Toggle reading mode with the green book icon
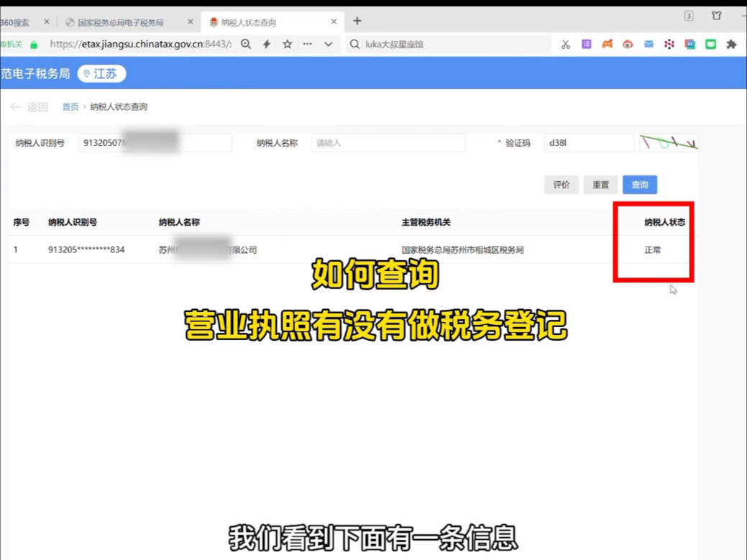Screen dimensions: 747x560 [711, 44]
